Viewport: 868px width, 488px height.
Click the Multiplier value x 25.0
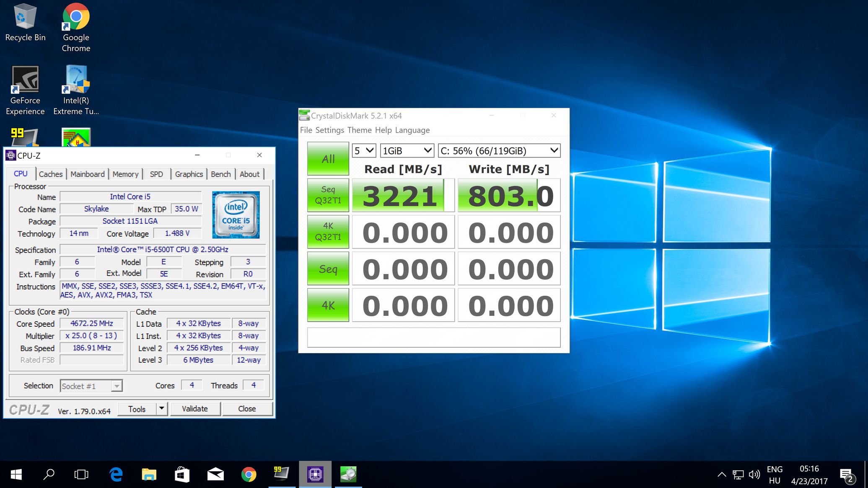(x=92, y=336)
